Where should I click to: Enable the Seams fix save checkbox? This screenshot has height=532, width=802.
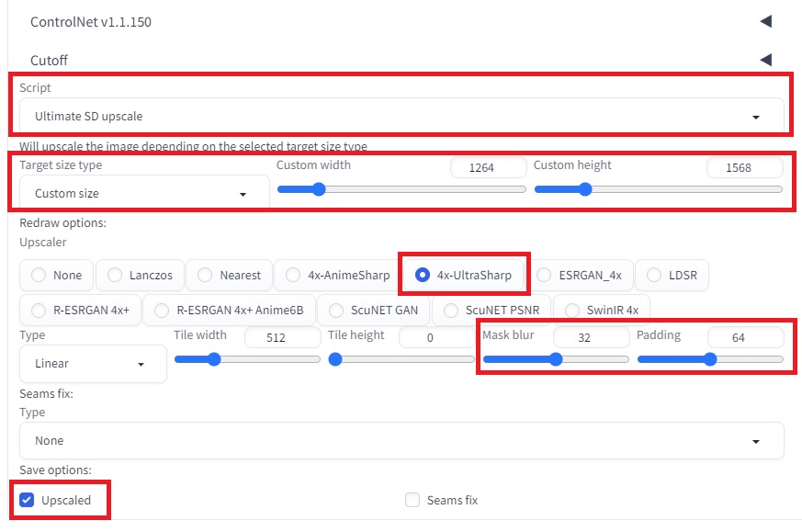pos(412,500)
